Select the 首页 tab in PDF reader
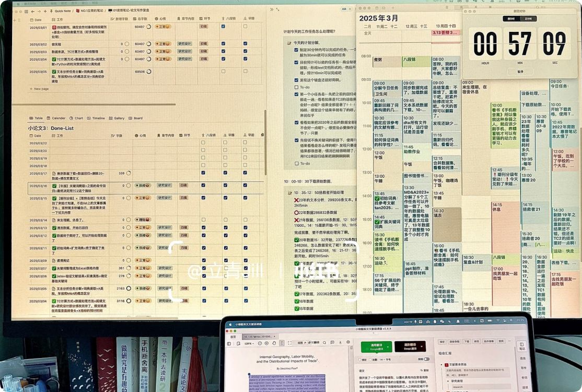 click(233, 336)
